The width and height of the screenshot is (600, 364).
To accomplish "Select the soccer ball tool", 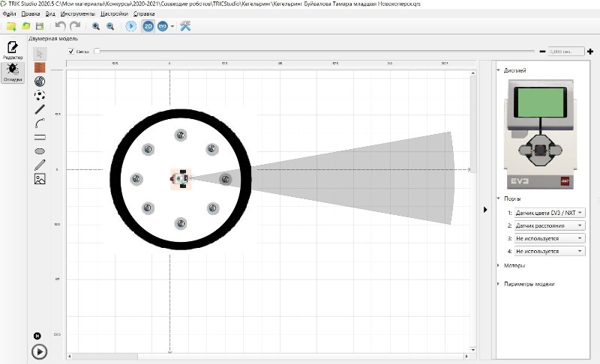I will (40, 94).
